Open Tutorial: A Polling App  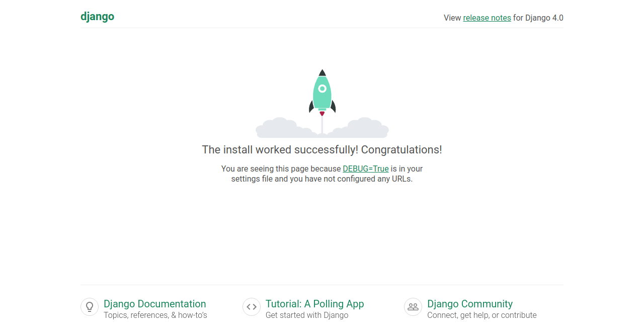click(314, 304)
